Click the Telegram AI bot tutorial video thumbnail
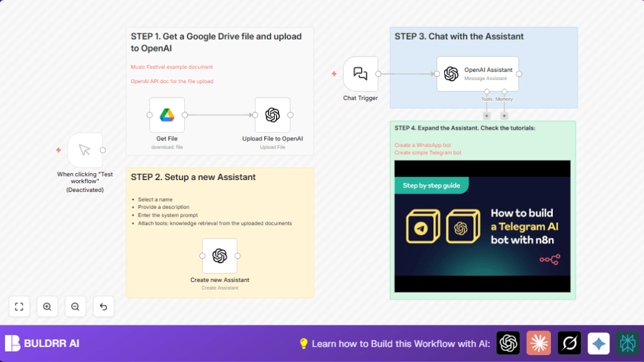The image size is (644, 362). coord(482,226)
